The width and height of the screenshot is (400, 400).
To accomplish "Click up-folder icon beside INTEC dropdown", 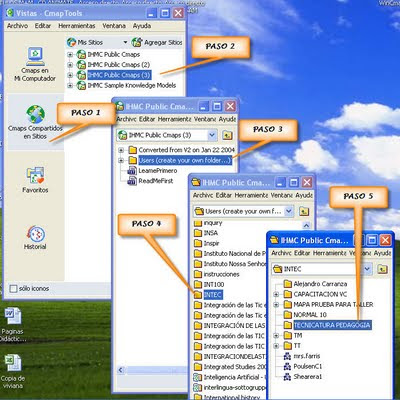I will (382, 269).
